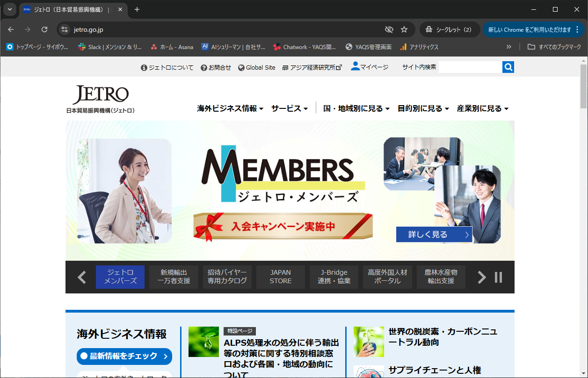Click the 最新情報をチェック button

point(124,356)
